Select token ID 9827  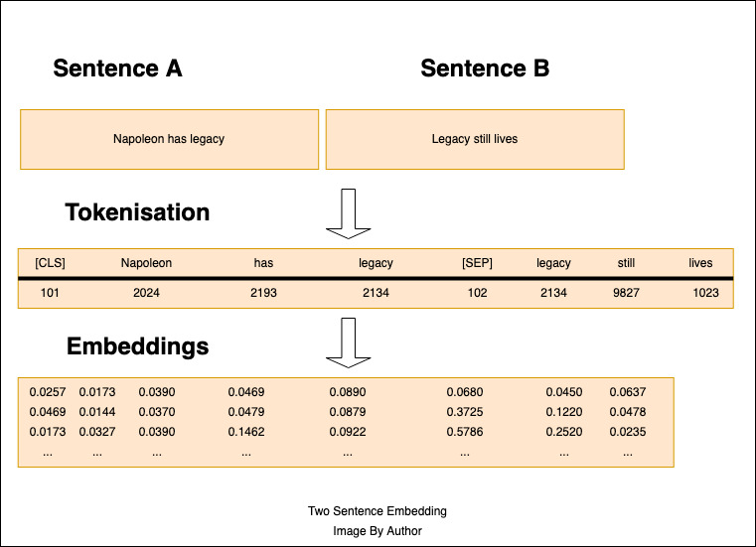pyautogui.click(x=626, y=294)
